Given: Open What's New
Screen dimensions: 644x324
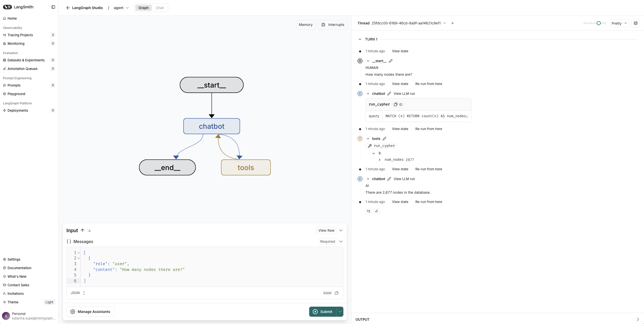Looking at the screenshot, I should pos(29,276).
